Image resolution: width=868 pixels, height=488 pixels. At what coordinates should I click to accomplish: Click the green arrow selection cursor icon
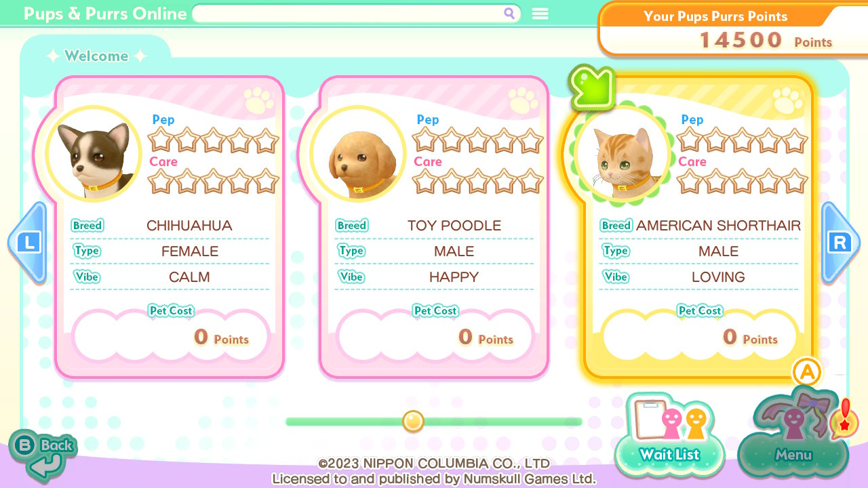[592, 87]
